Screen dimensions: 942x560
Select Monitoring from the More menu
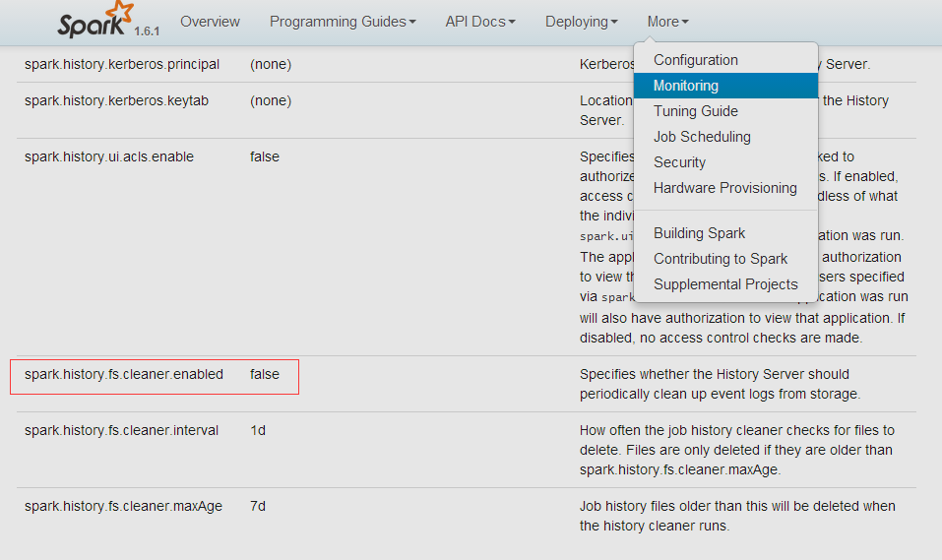click(725, 86)
